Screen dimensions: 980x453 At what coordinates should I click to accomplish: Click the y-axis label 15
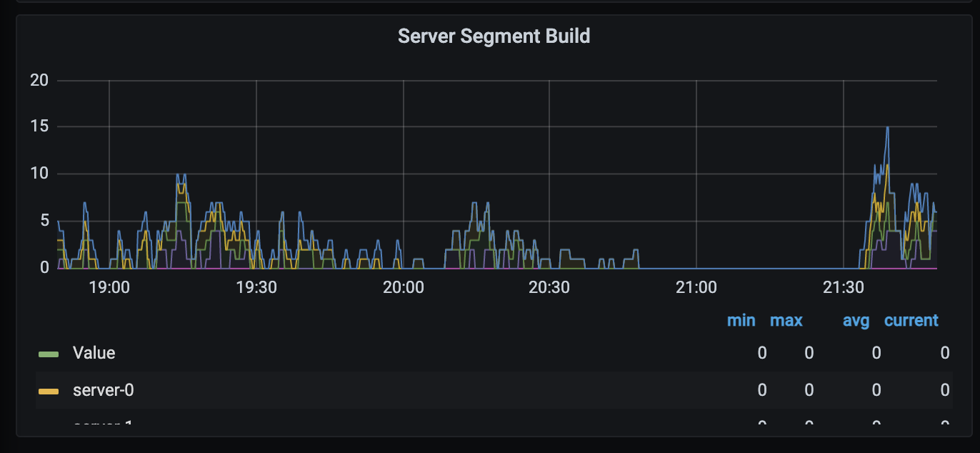click(39, 127)
